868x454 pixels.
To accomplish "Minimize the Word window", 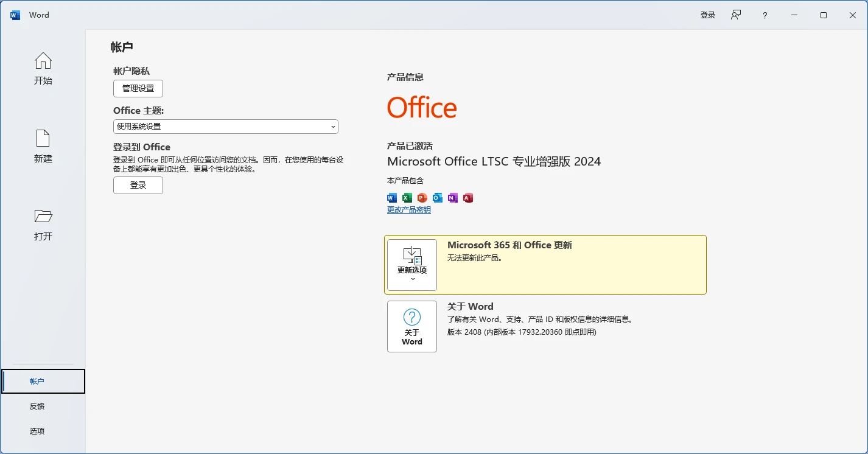I will click(794, 15).
